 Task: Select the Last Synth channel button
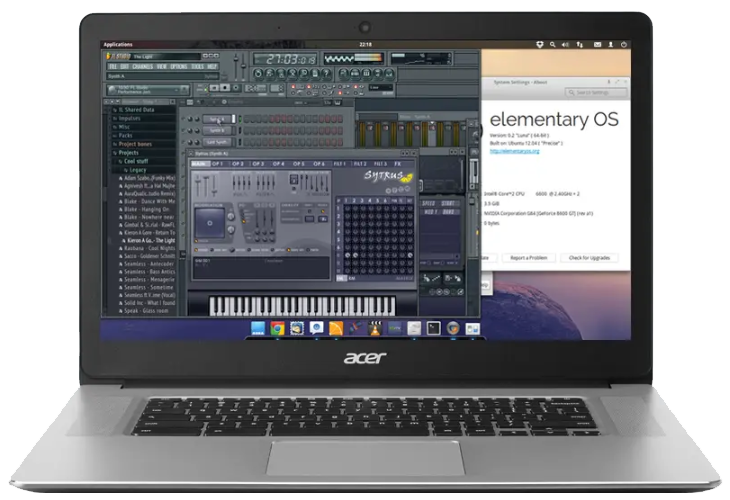coord(216,142)
